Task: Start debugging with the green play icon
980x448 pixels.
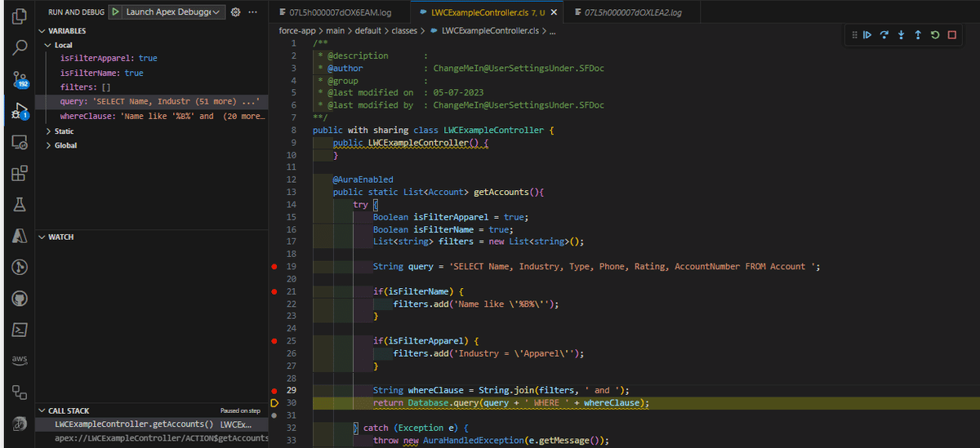Action: pos(116,12)
